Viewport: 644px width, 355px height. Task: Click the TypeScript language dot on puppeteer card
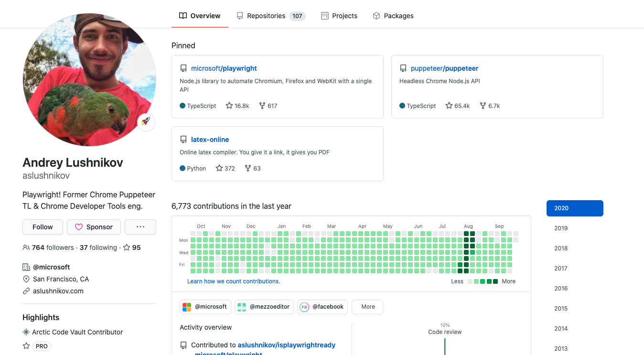point(402,106)
